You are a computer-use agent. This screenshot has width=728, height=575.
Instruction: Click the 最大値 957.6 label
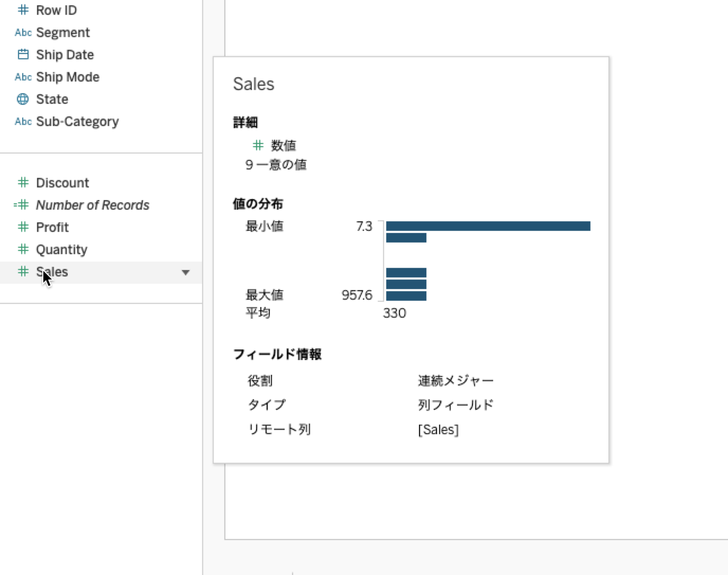point(357,295)
